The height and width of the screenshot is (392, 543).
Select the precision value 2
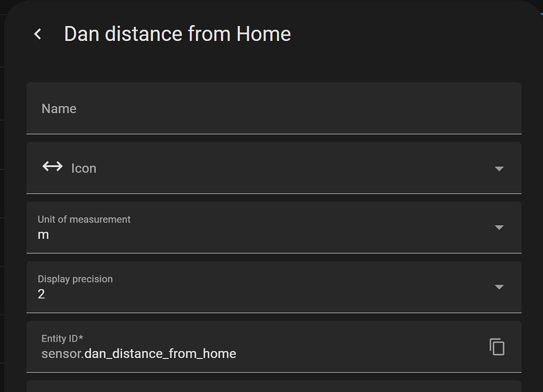[41, 294]
